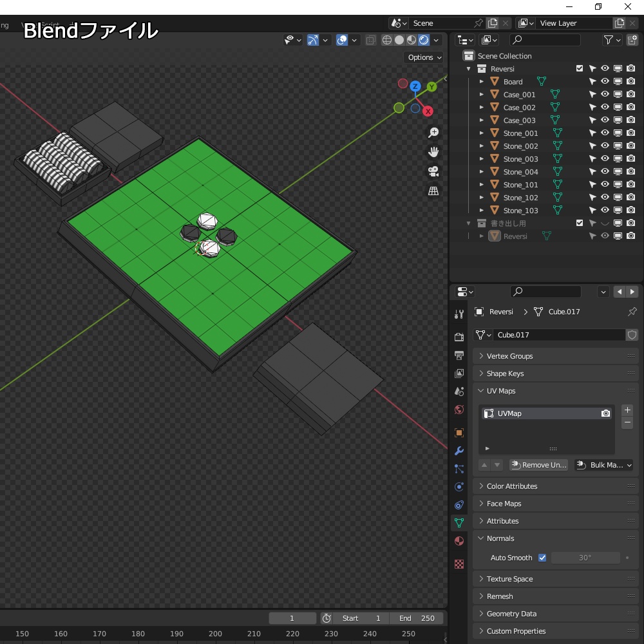644x644 pixels.
Task: Click the outliner search field
Action: pyautogui.click(x=545, y=40)
